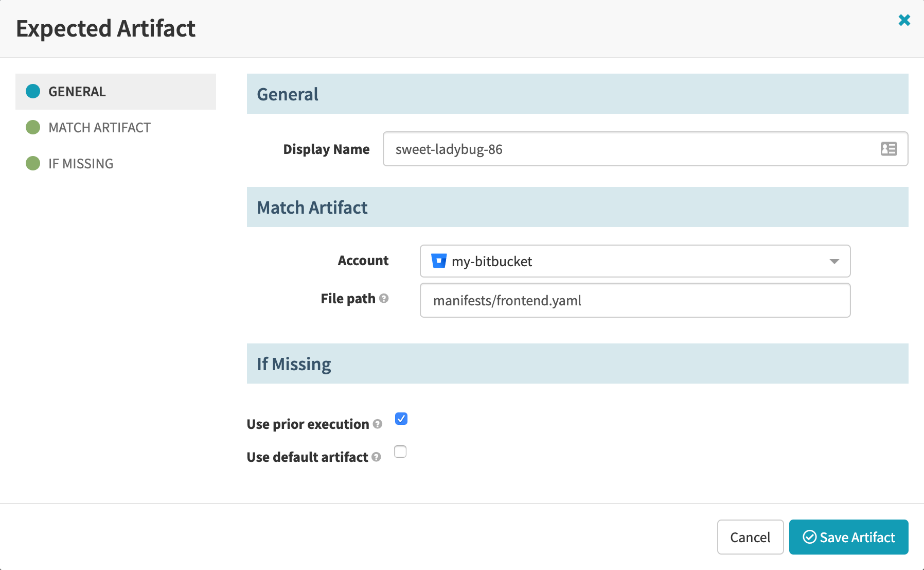Open the File path help tooltip icon
Screen dimensions: 924x570
click(x=384, y=299)
